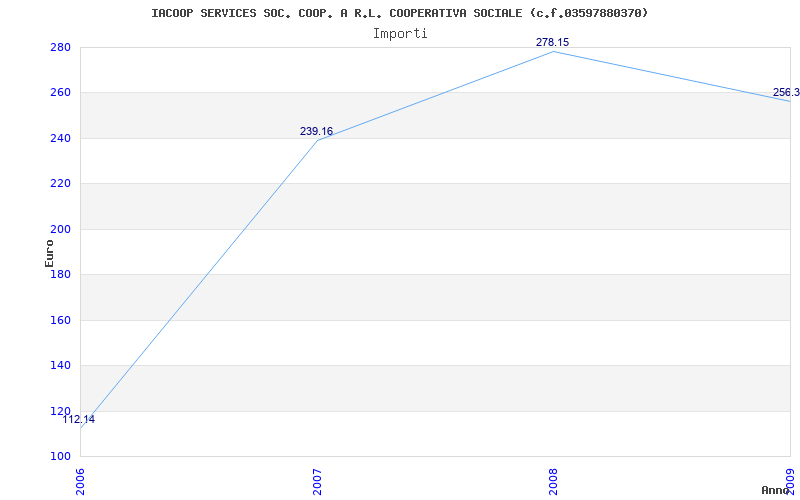Click the Importi chart subtitle
800x500 pixels.
point(400,34)
